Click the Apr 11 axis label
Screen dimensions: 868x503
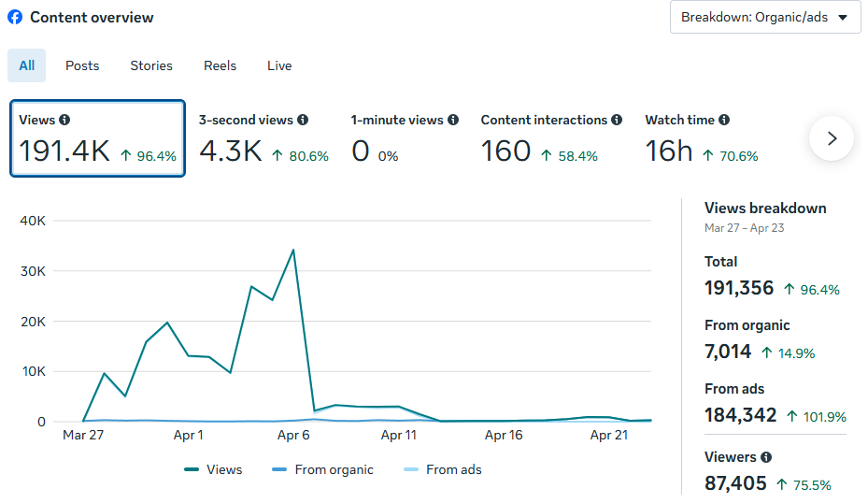pyautogui.click(x=399, y=435)
